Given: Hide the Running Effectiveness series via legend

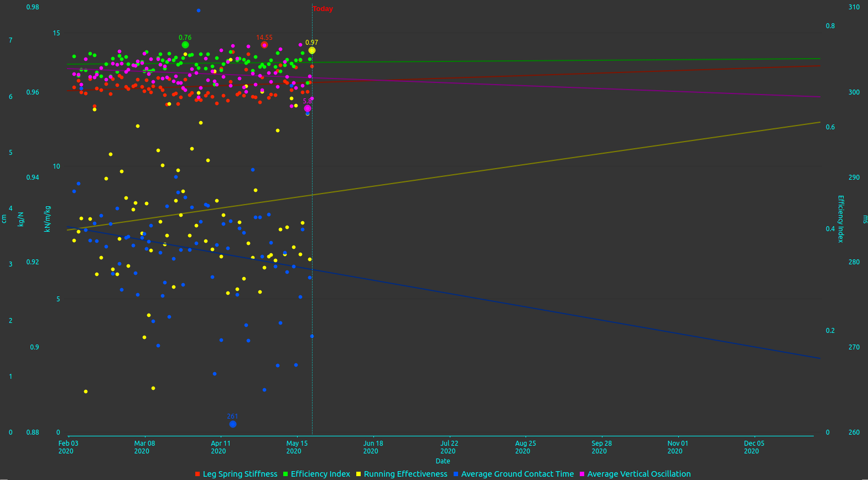Looking at the screenshot, I should click(406, 474).
